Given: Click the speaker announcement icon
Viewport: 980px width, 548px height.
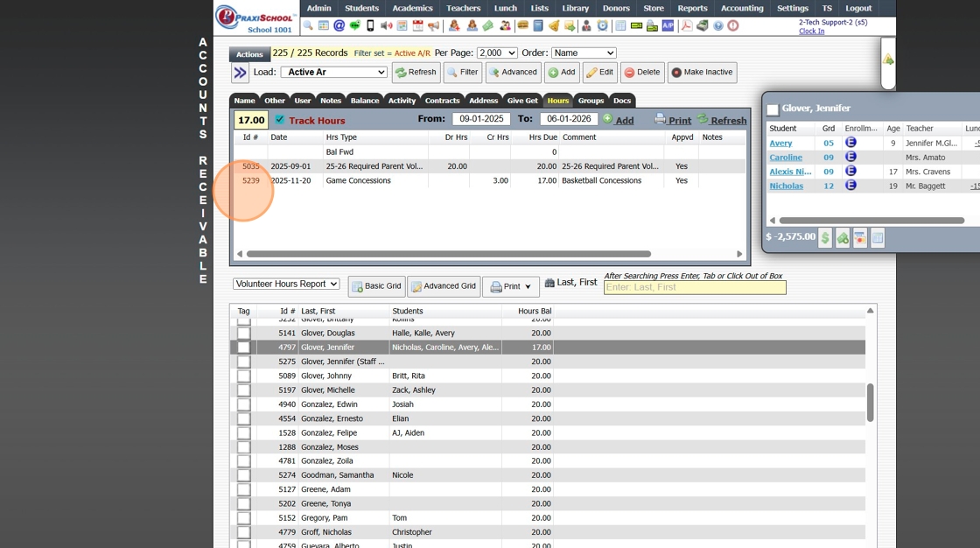Looking at the screenshot, I should coord(386,25).
